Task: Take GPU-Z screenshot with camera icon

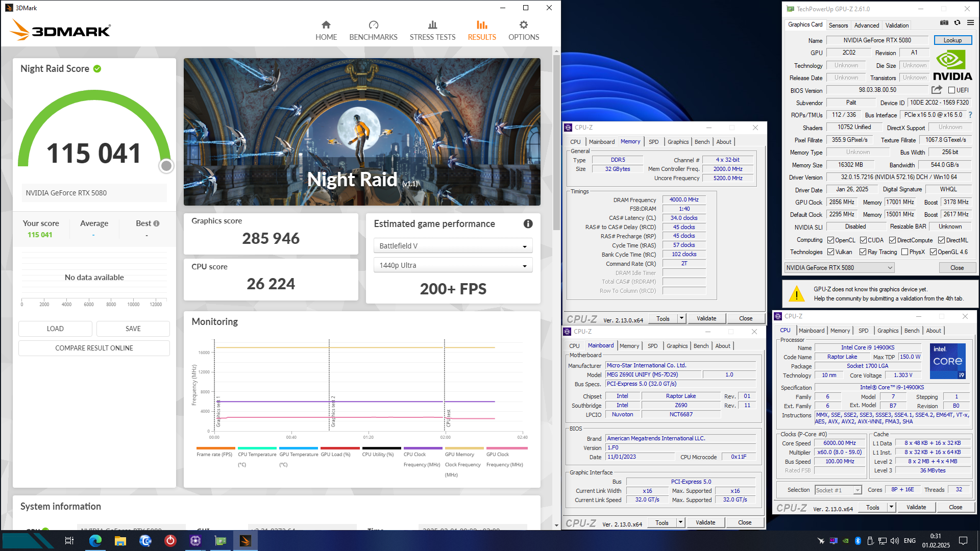Action: 944,23
